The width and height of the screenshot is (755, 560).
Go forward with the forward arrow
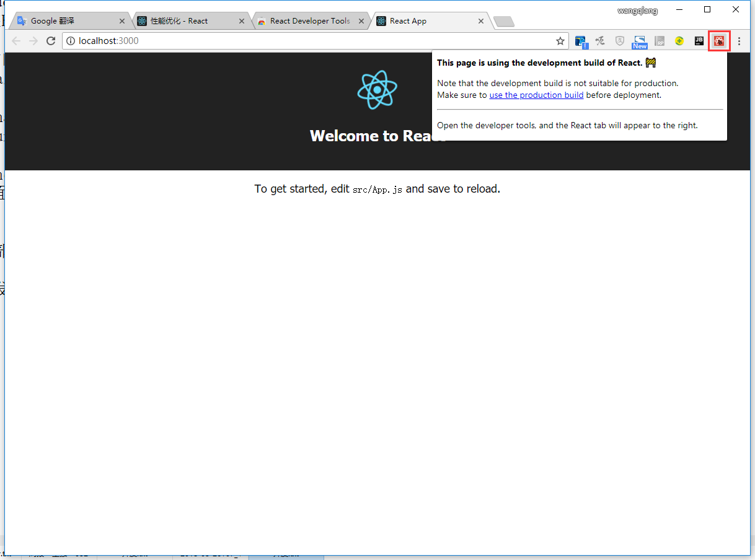coord(33,41)
